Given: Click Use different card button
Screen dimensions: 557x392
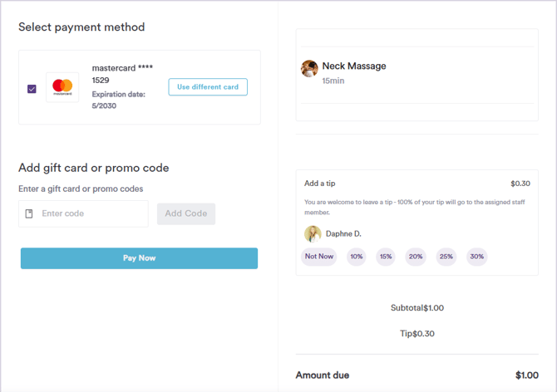Looking at the screenshot, I should 208,87.
